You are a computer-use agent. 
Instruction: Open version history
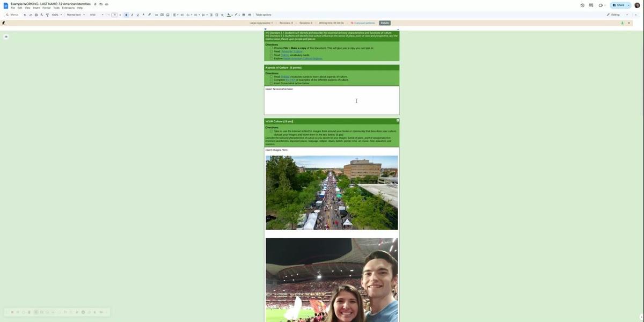pos(582,5)
